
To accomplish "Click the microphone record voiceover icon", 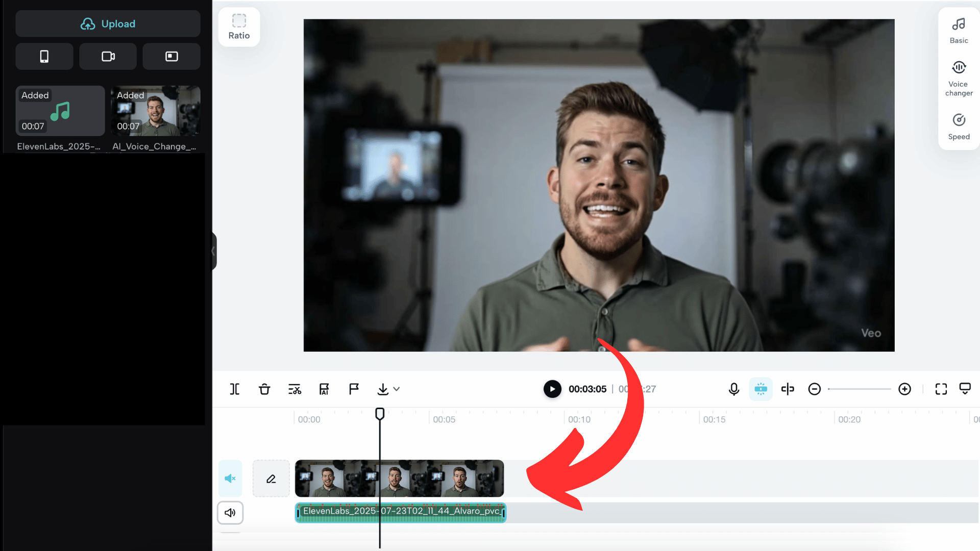I will click(733, 389).
